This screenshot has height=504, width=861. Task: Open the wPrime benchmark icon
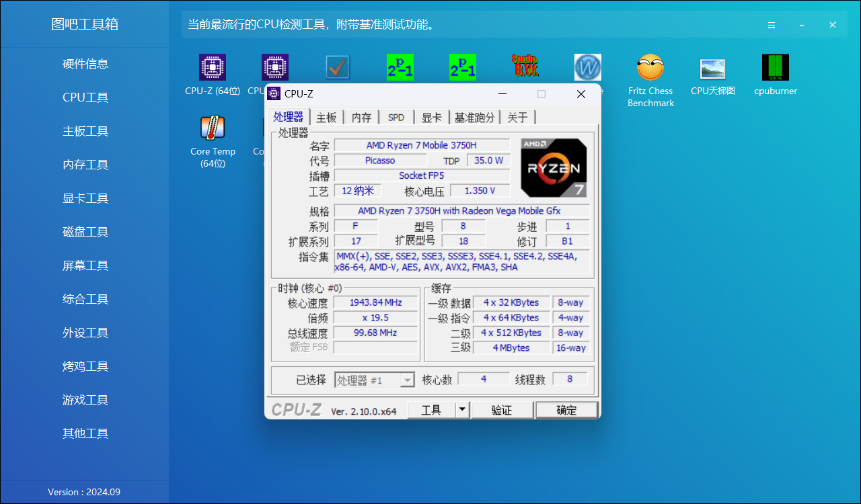click(x=587, y=67)
